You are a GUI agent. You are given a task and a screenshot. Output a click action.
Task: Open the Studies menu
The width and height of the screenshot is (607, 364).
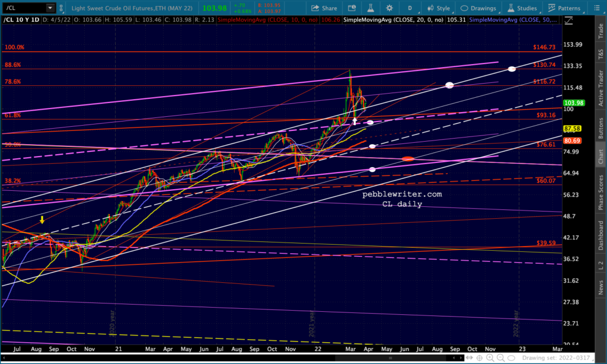(x=522, y=8)
